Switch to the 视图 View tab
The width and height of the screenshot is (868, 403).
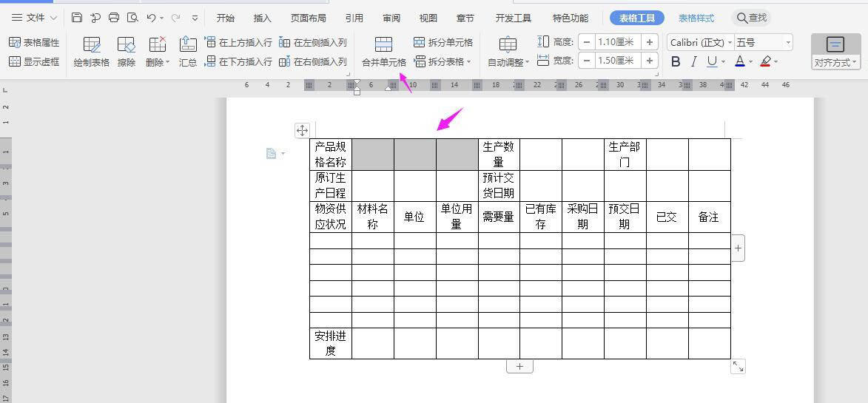(x=428, y=18)
